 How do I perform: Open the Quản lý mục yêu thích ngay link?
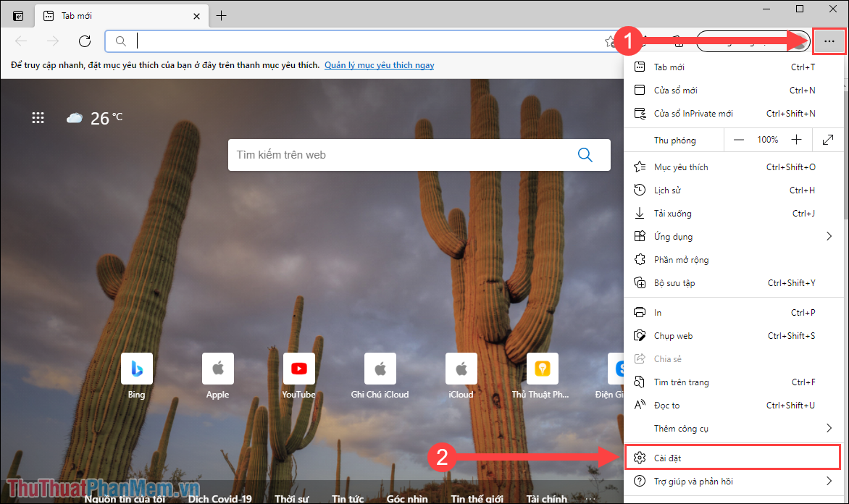click(380, 64)
